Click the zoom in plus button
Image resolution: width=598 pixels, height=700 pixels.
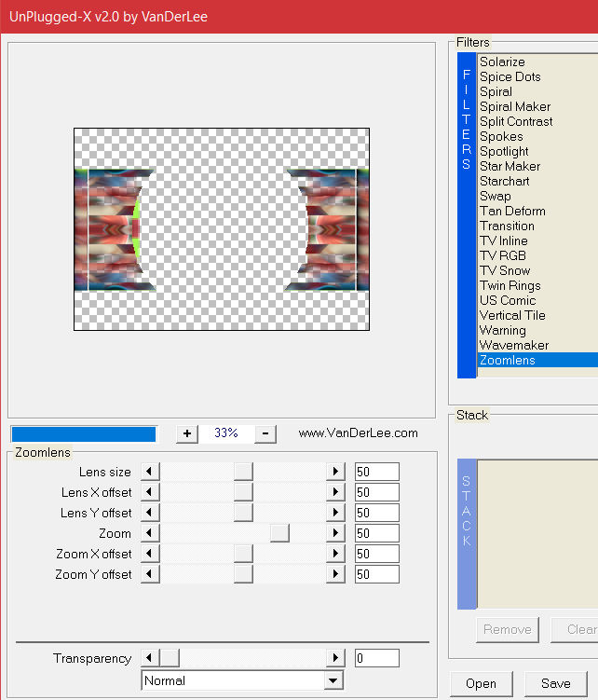tap(187, 433)
